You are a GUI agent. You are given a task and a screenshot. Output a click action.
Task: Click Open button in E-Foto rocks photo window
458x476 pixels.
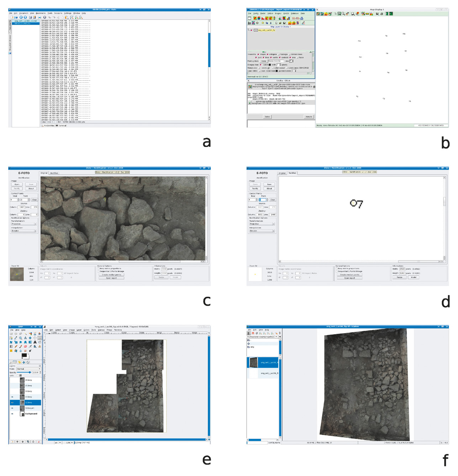coord(17,184)
